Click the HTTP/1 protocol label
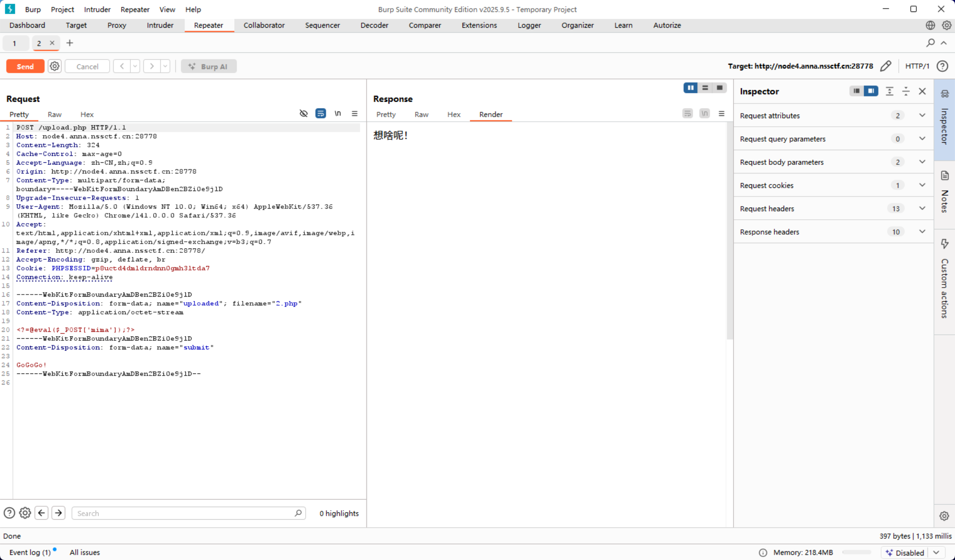 (x=917, y=66)
